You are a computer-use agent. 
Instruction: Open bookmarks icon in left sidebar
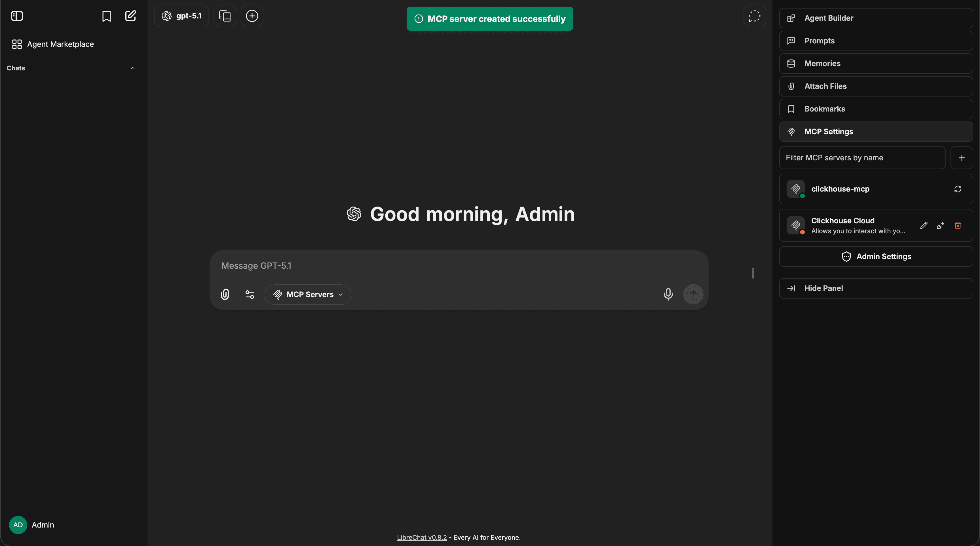pos(107,16)
